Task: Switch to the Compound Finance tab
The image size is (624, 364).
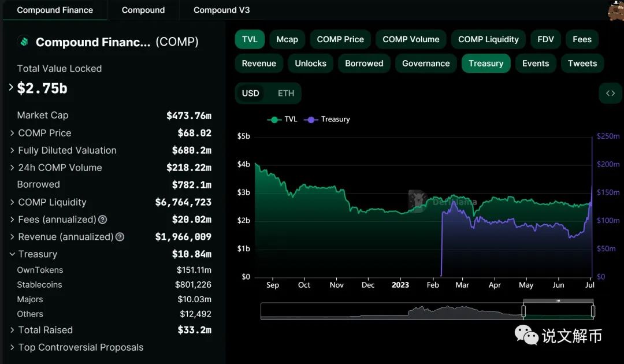Action: (x=55, y=10)
